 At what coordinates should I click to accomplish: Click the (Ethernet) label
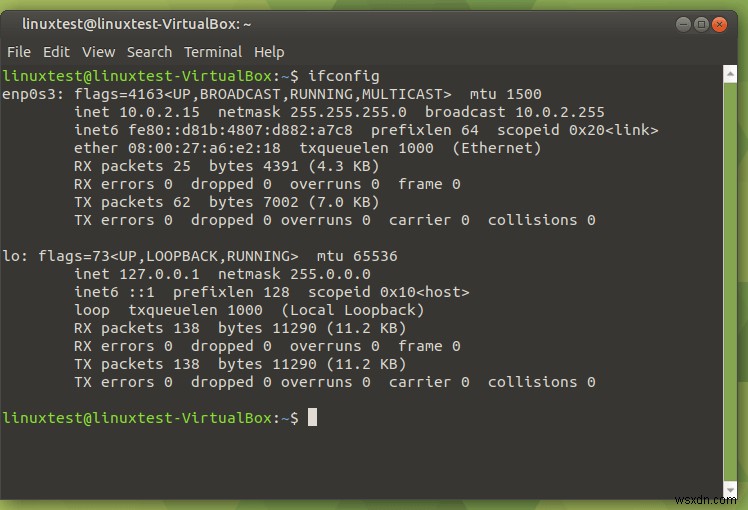pos(497,148)
